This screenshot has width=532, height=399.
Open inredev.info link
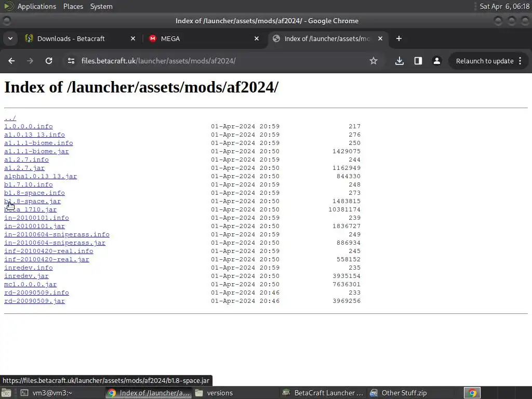coord(29,268)
